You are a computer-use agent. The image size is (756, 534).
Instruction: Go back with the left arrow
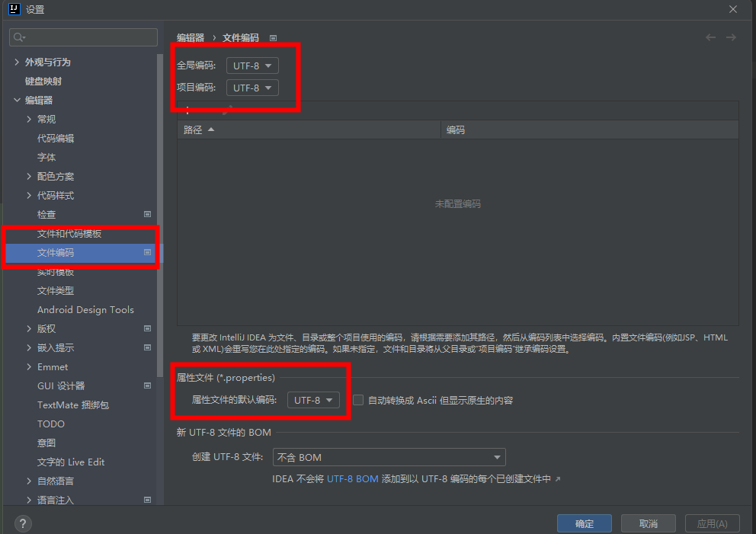711,37
